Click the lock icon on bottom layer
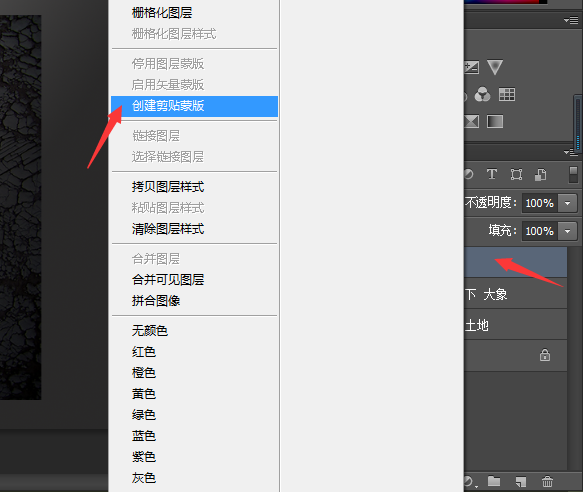 545,355
